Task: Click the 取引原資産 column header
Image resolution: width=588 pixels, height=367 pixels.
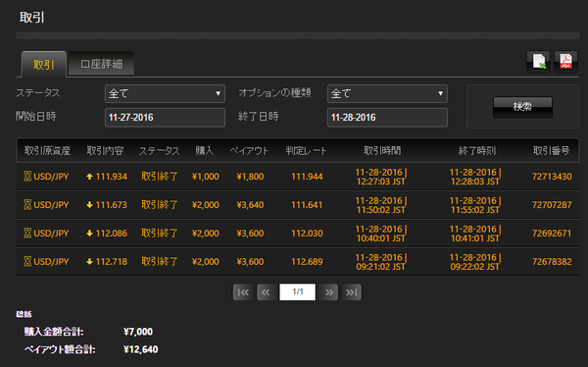Action: coord(47,151)
